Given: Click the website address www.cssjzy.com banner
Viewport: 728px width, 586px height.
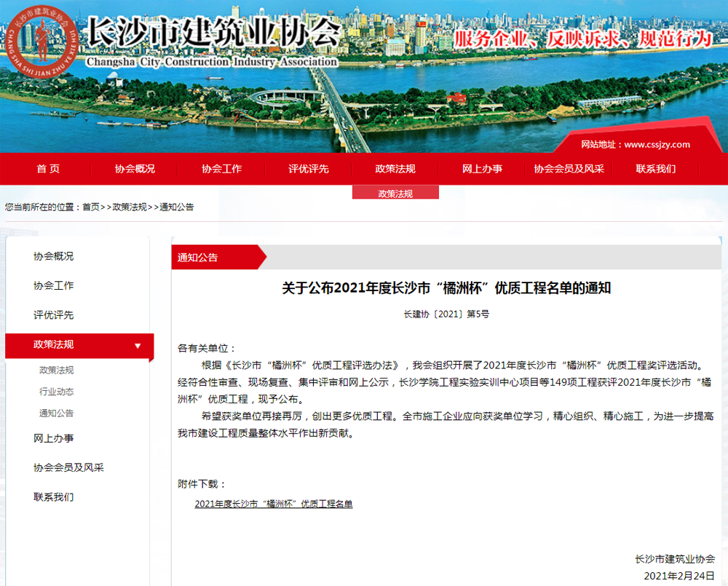Looking at the screenshot, I should (636, 144).
